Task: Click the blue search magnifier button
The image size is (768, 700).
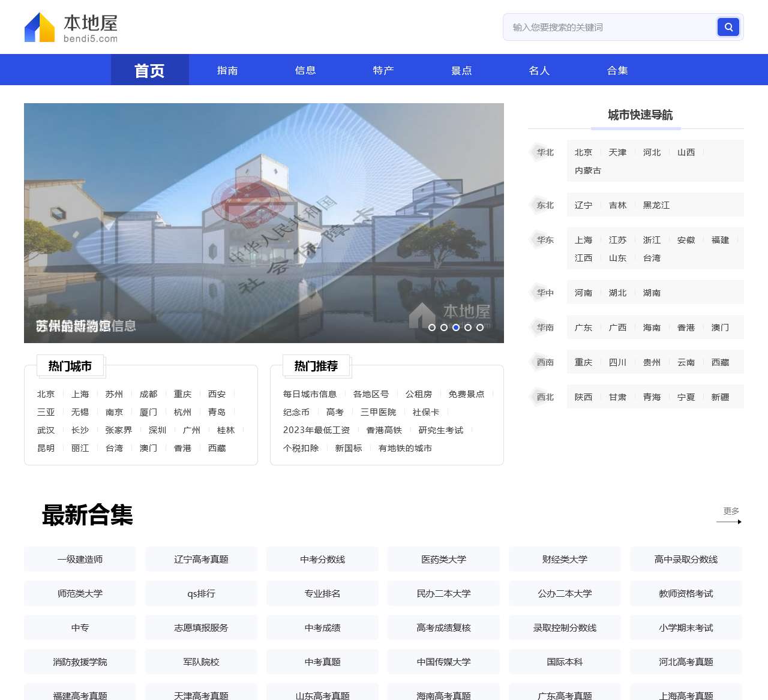Action: 728,27
